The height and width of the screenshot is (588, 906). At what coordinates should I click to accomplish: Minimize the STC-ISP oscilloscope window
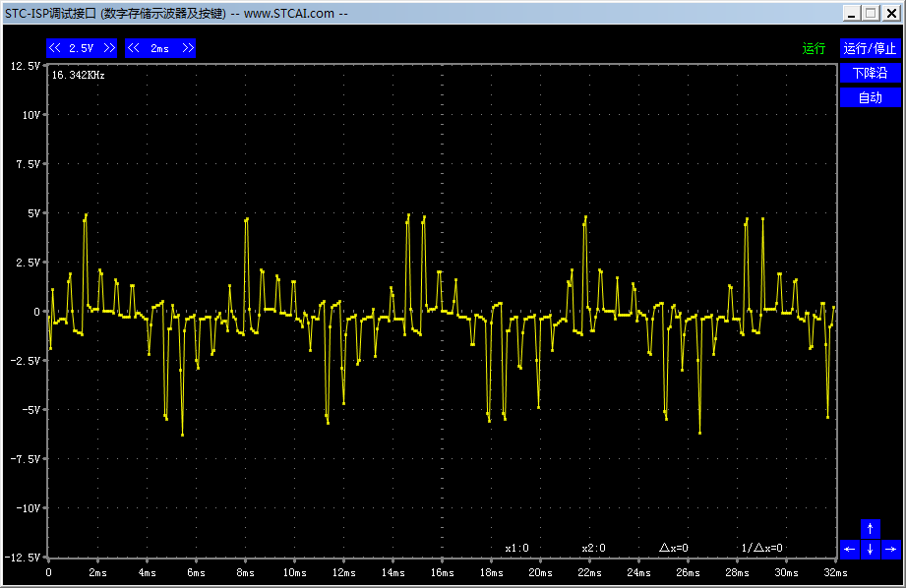851,14
